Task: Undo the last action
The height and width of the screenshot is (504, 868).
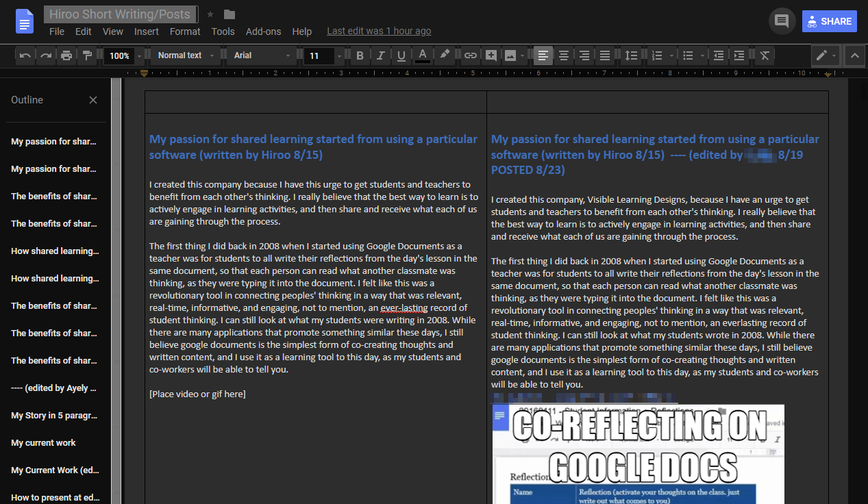Action: 25,55
